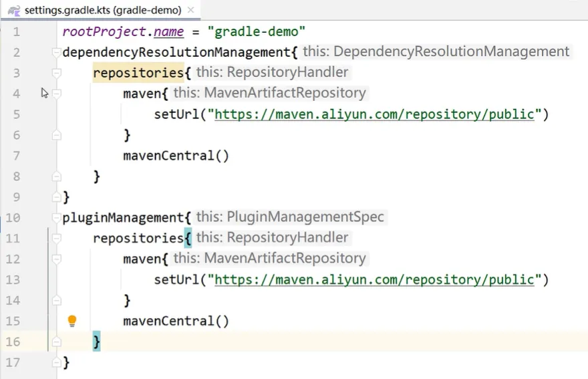
Task: Close the settings.gradle.kts tab
Action: (190, 10)
